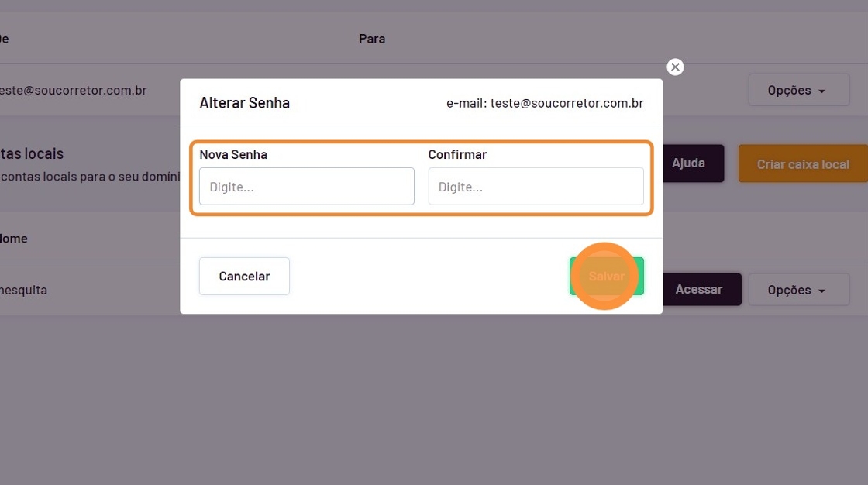Open the Ajuda help button

pyautogui.click(x=688, y=163)
